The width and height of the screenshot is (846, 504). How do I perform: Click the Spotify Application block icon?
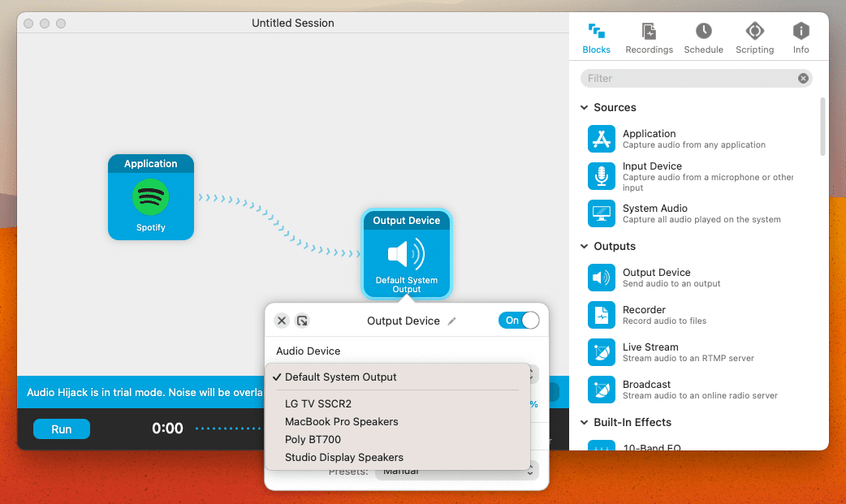(x=150, y=197)
